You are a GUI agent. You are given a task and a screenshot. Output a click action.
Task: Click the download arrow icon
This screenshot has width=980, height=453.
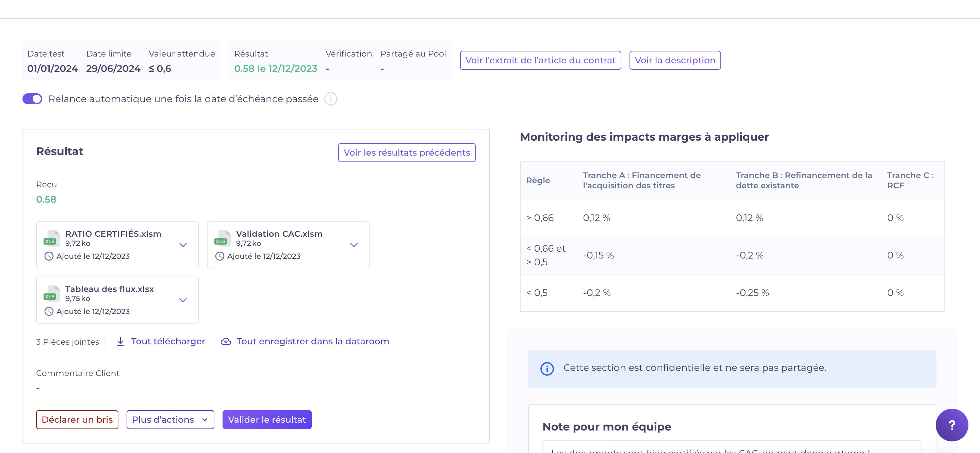click(120, 342)
